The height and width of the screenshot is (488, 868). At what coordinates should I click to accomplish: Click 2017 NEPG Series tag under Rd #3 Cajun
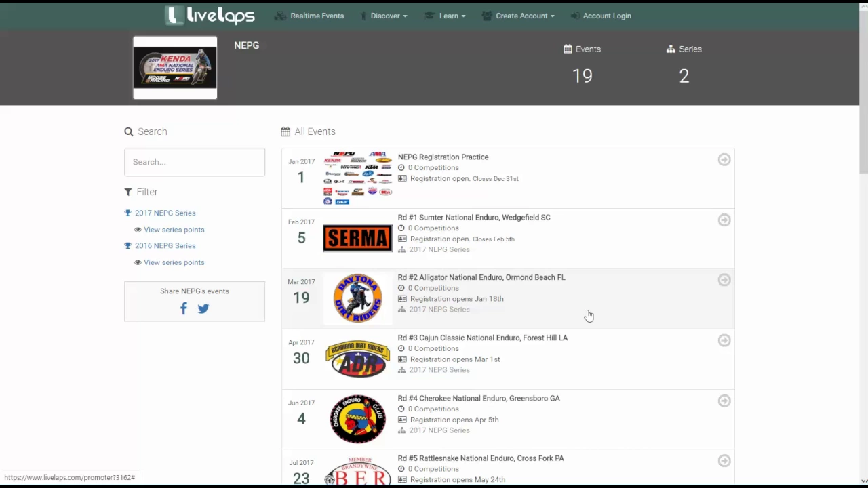click(439, 370)
